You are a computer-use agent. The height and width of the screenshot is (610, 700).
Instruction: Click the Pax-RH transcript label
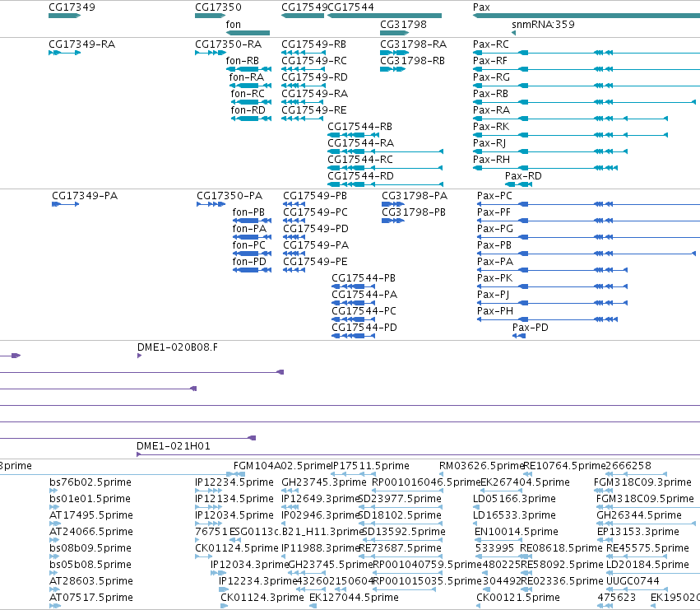coord(492,160)
